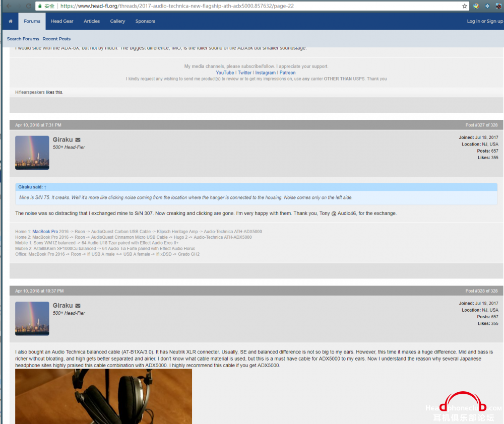
Task: Open the Post #327 of 328 permalink
Action: (x=481, y=125)
